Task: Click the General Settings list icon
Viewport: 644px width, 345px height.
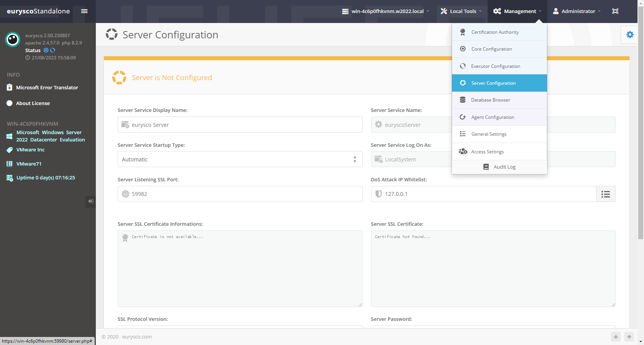Action: pyautogui.click(x=463, y=134)
